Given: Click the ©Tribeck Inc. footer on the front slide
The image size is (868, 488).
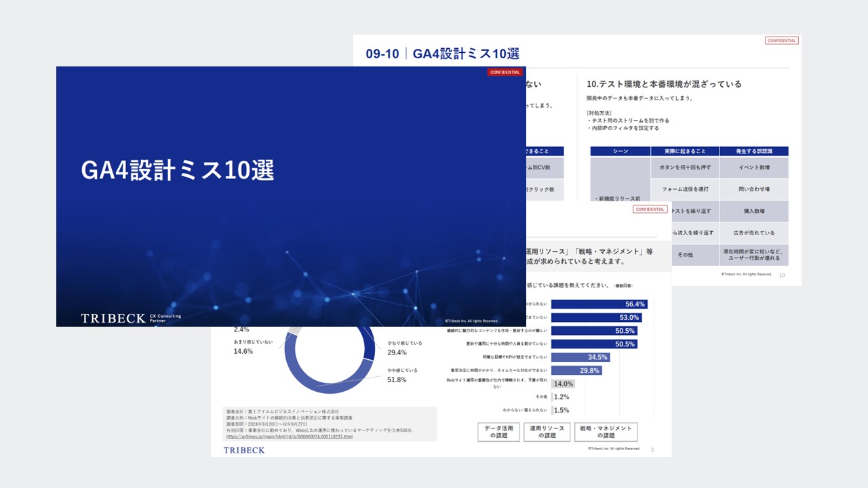Looking at the screenshot, I should point(471,321).
